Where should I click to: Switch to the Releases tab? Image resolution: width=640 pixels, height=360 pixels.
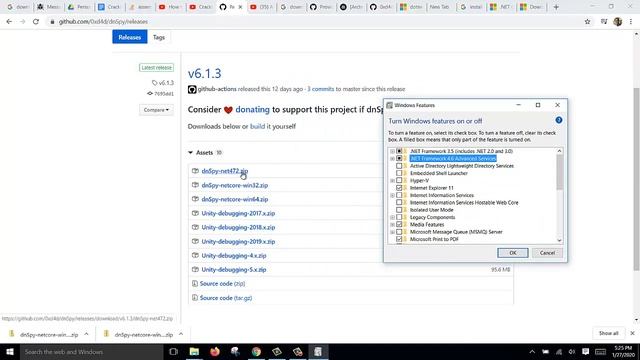130,37
